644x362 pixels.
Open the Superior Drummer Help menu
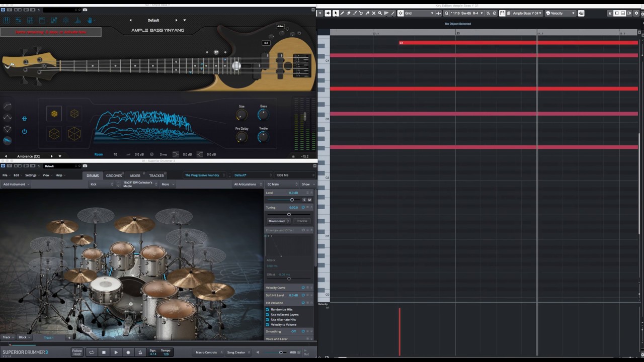coord(60,175)
